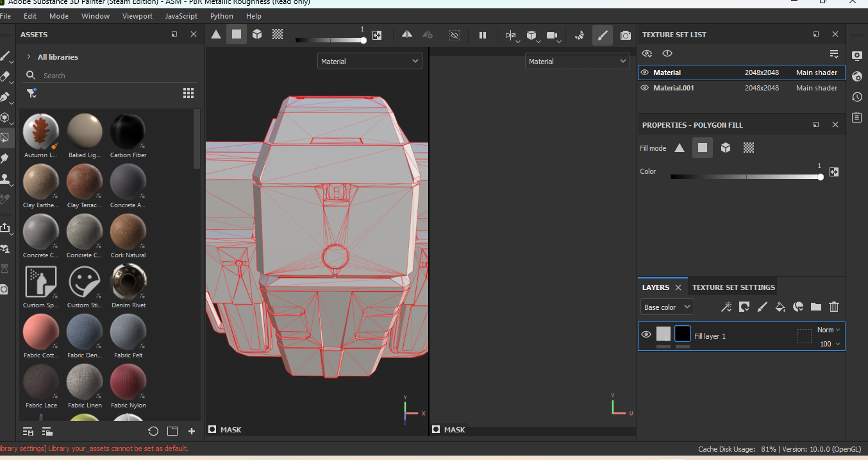Click All libraries in the Assets panel
Viewport: 868px width, 460px height.
click(x=58, y=56)
